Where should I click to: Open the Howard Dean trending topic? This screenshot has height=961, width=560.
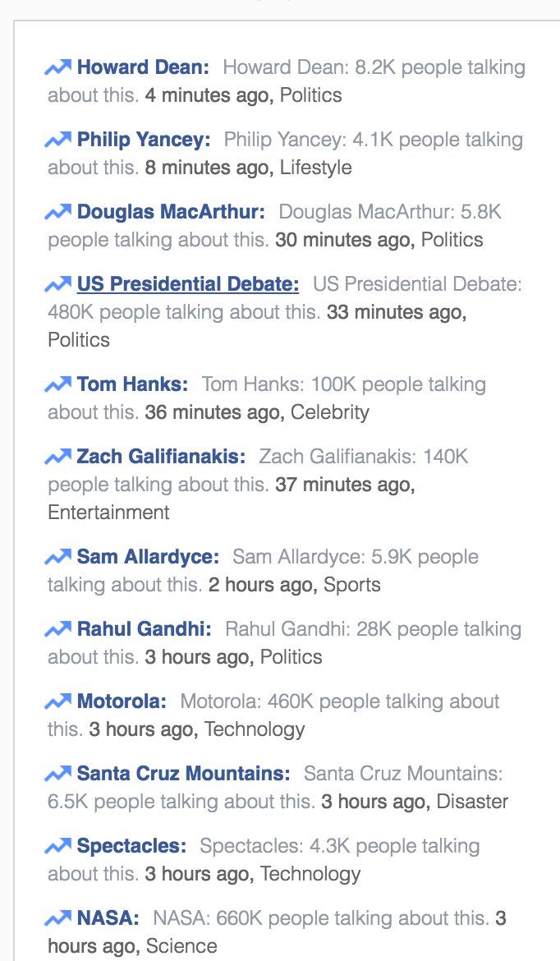pyautogui.click(x=143, y=67)
